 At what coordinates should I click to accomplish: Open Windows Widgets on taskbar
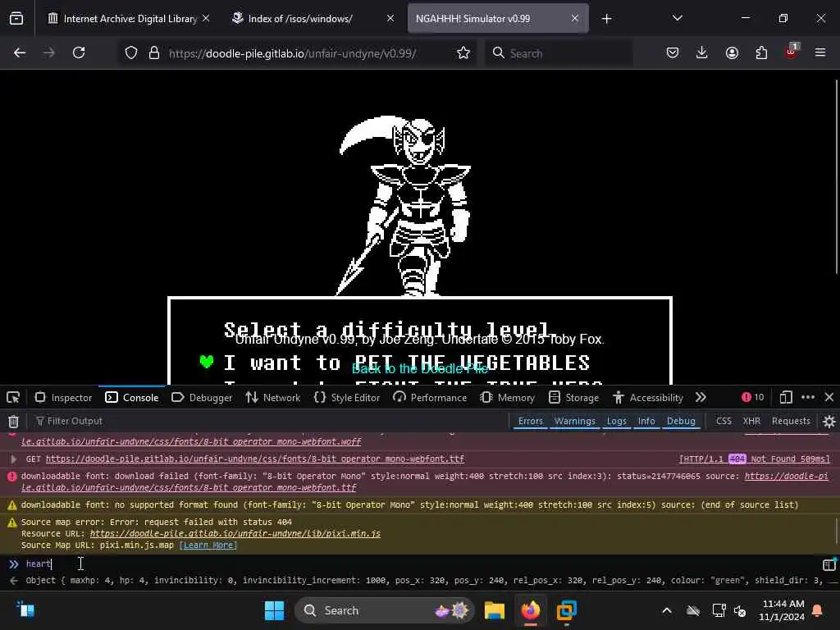(x=25, y=609)
